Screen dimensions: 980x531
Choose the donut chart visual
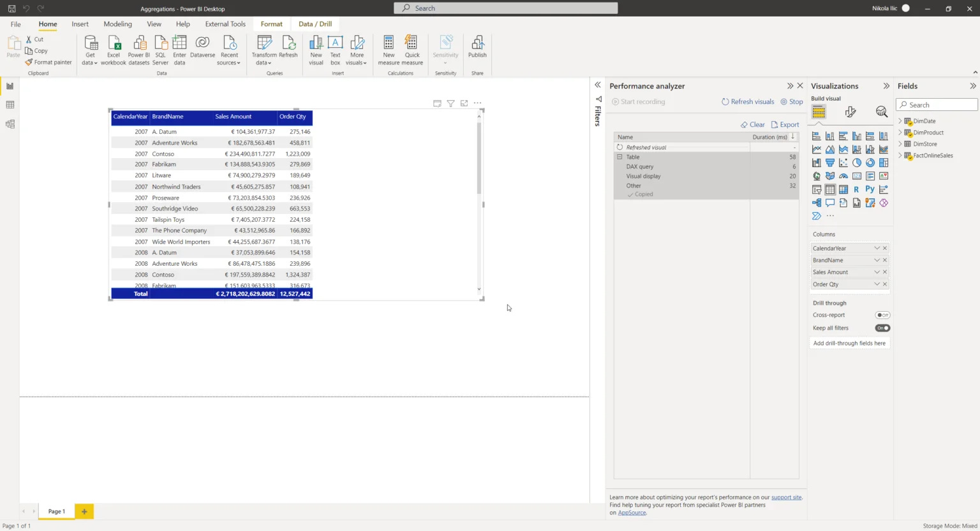tap(870, 163)
